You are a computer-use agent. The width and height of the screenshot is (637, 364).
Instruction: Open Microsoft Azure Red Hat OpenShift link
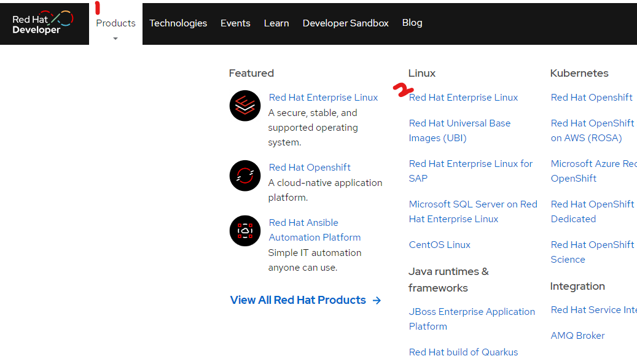[x=593, y=171]
